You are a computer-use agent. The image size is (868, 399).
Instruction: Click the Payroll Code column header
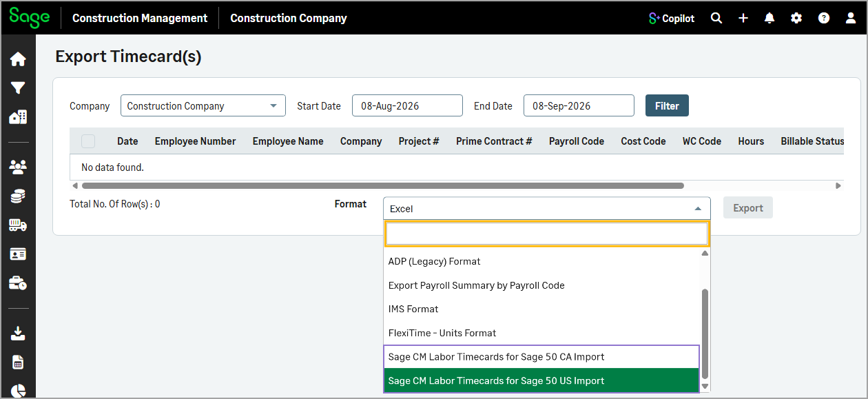tap(577, 141)
